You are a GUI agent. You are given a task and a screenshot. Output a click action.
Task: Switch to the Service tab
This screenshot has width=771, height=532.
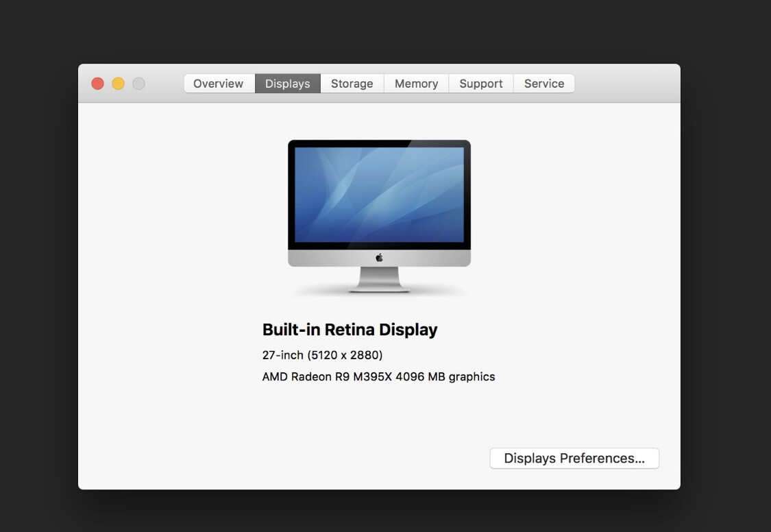(544, 84)
